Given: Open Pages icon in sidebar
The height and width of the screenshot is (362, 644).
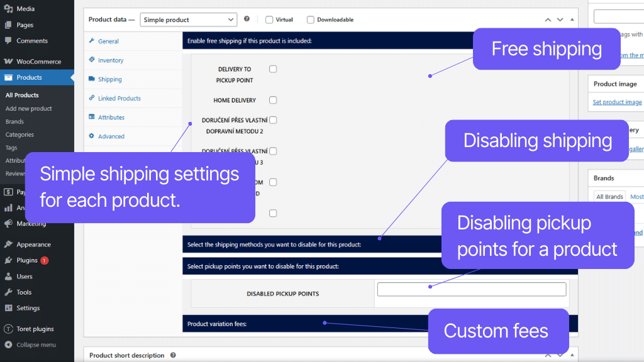Looking at the screenshot, I should (x=8, y=25).
